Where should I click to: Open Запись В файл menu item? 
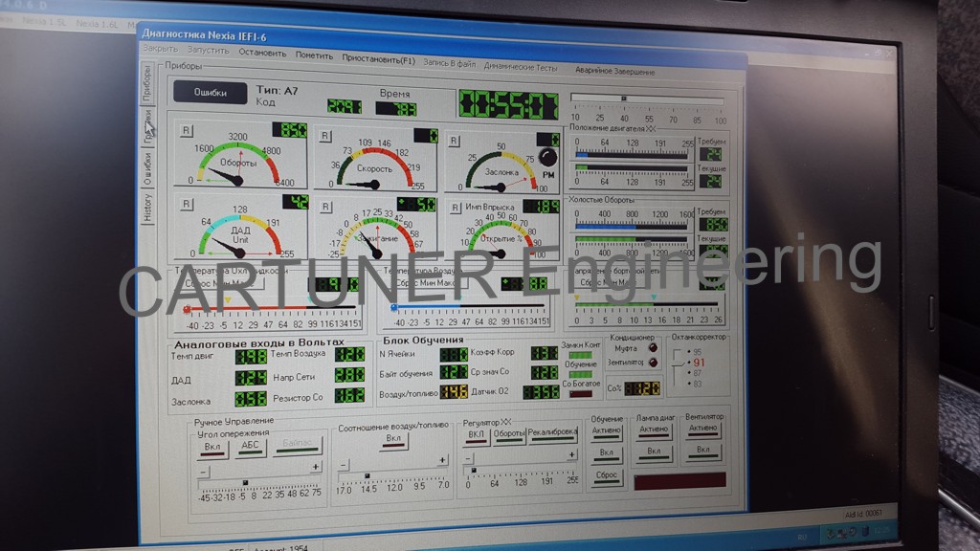point(450,63)
